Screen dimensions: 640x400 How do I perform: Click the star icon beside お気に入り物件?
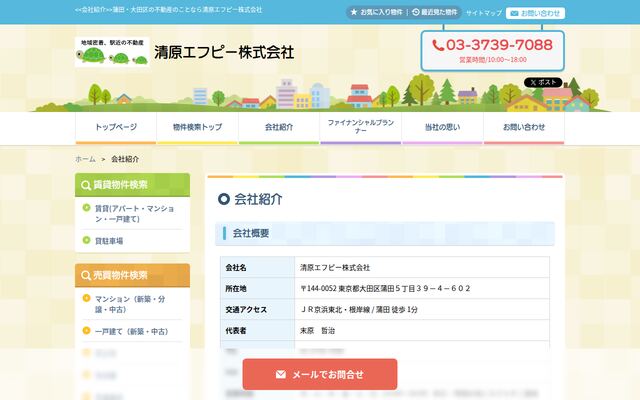[354, 12]
